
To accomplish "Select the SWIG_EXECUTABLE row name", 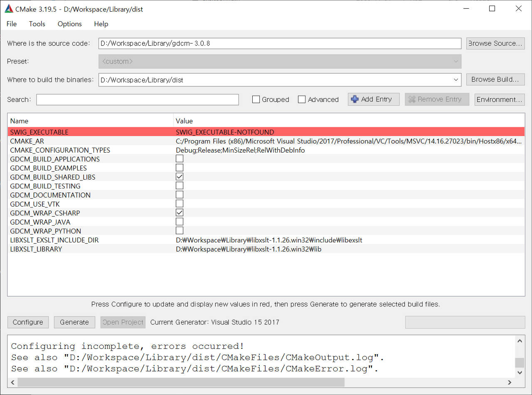I will pos(39,132).
